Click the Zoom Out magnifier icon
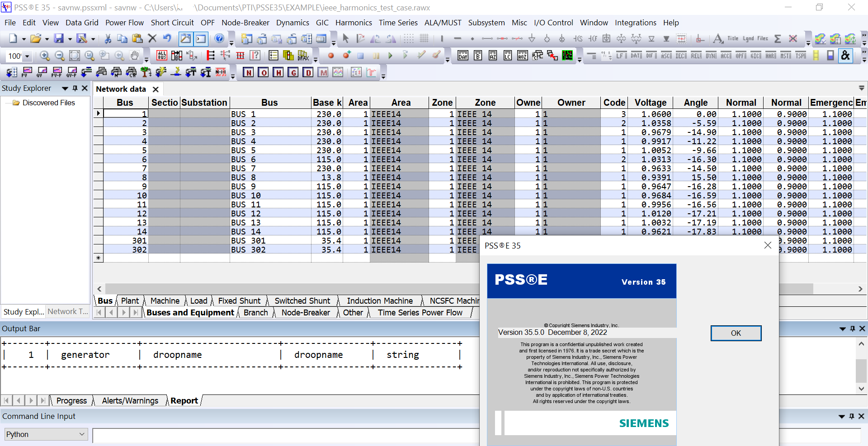This screenshot has height=446, width=868. pyautogui.click(x=60, y=56)
